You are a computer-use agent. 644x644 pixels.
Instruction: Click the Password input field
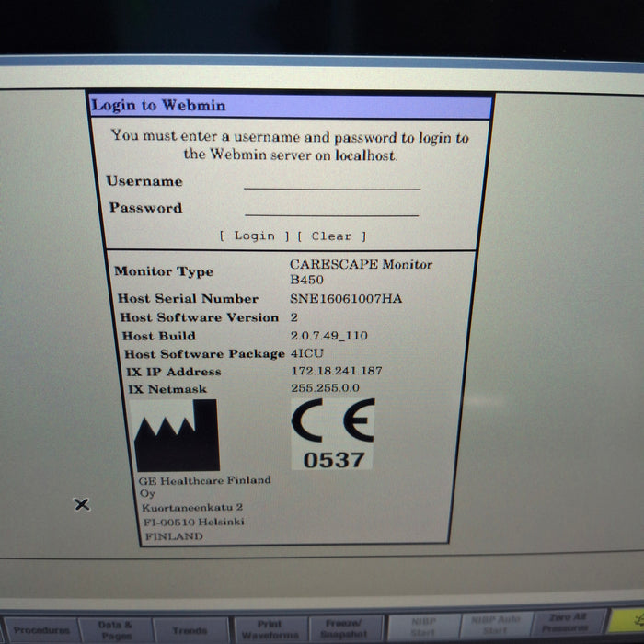pos(331,208)
